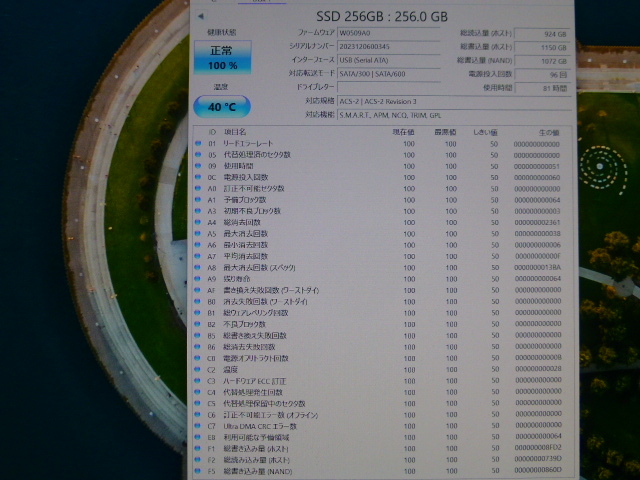
Task: Click the status icon for row F2 総読み込み量 (ホスト)
Action: click(198, 460)
